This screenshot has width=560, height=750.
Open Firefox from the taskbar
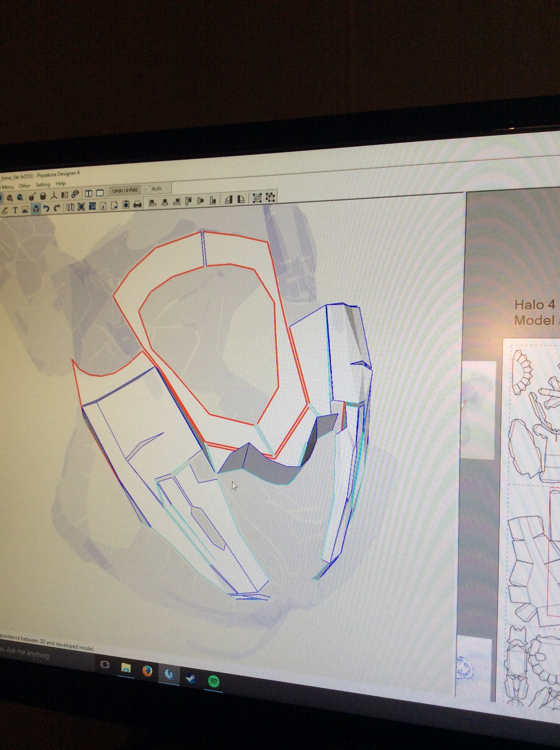point(147,671)
